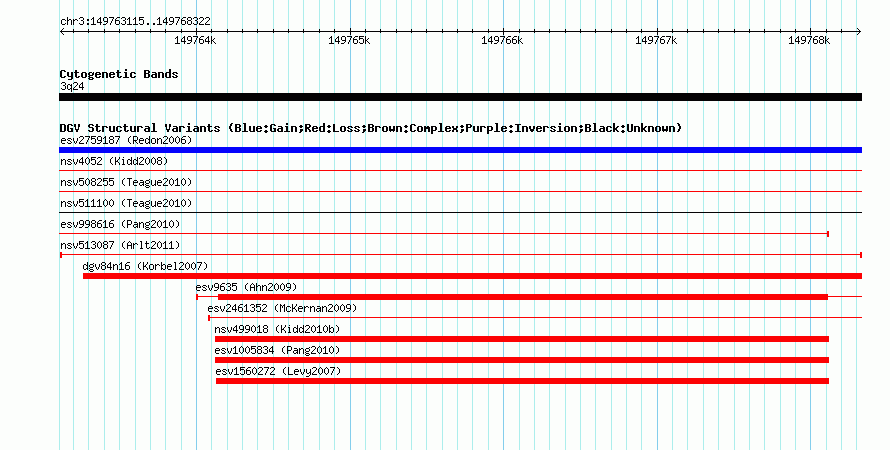Open the esv9635 (Ahn2009) variant label
Screen dimensions: 890x450
246,287
